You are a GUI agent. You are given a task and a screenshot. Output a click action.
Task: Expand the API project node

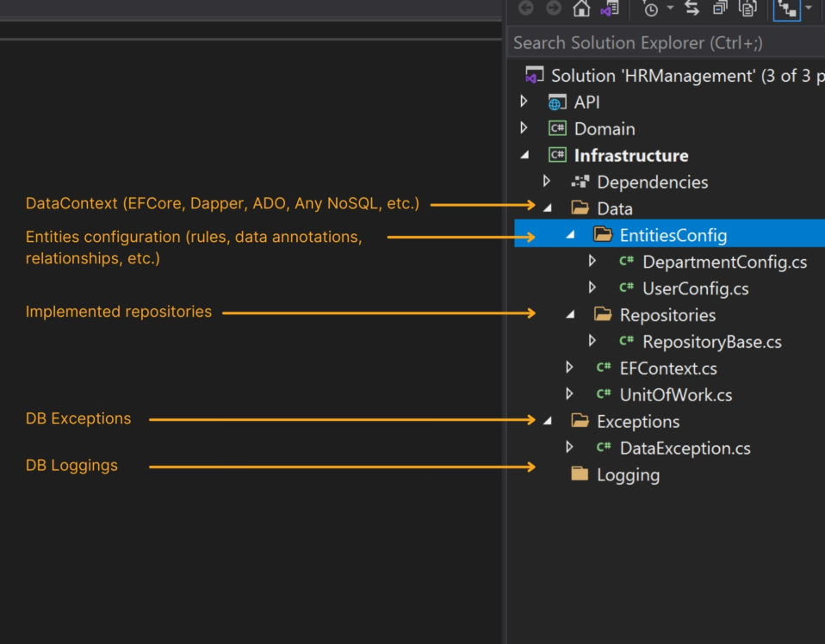coord(524,102)
